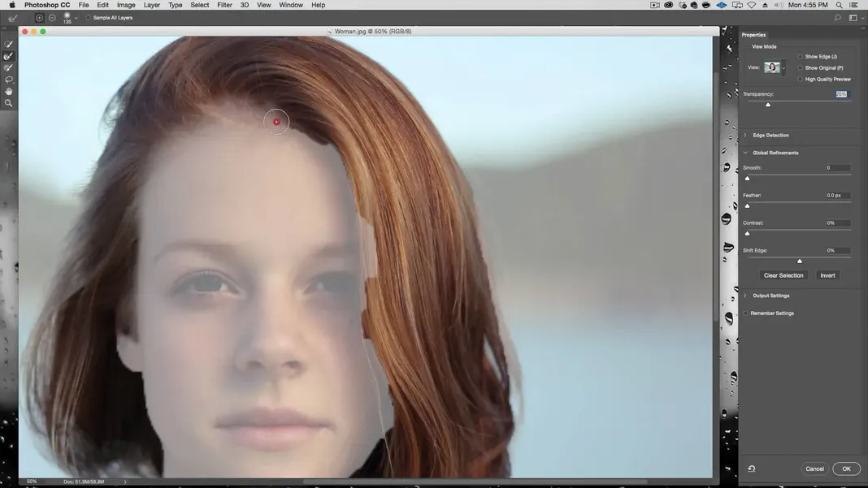Open the Layer menu

152,5
